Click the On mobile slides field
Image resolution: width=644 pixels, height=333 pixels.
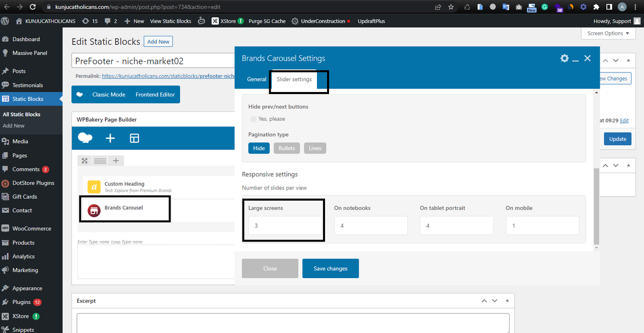tap(542, 225)
